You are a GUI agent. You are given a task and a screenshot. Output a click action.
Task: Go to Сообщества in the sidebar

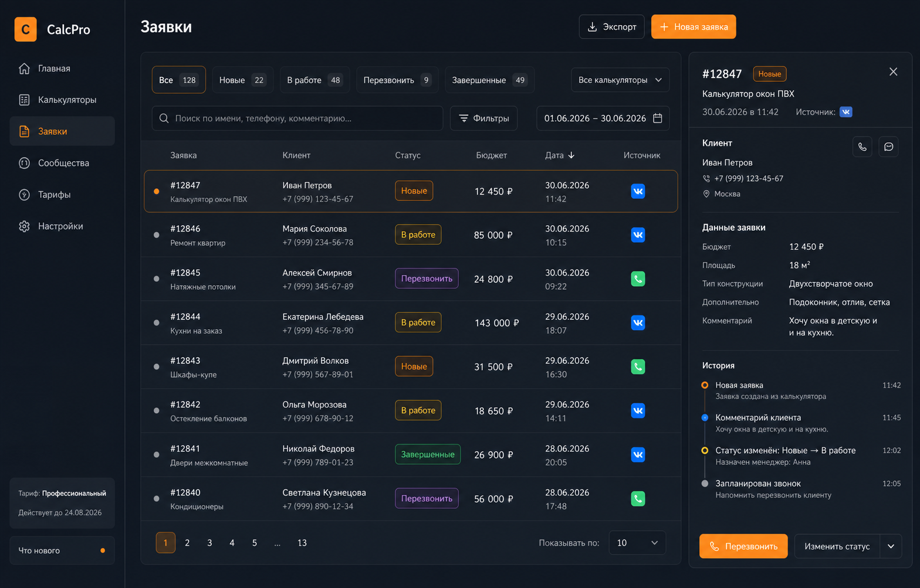(62, 163)
